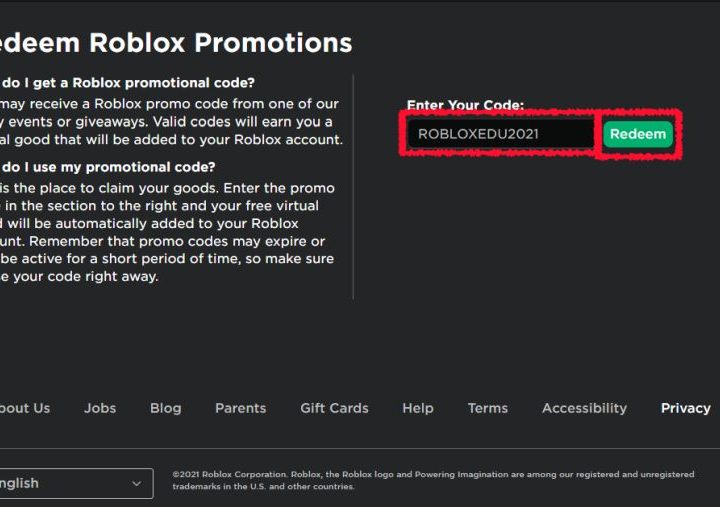Click the chevron arrow in language selector
Viewport: 720px width, 507px height.
click(x=137, y=484)
